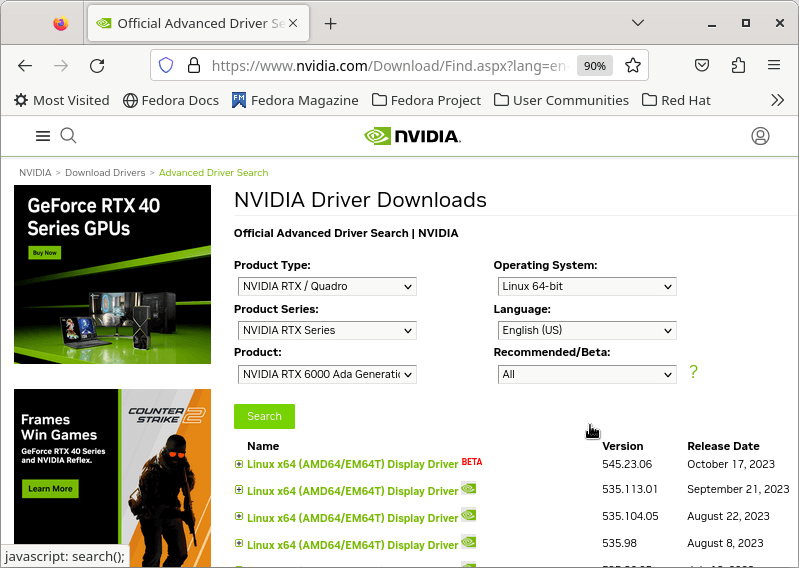Open the Product Series dropdown
The height and width of the screenshot is (568, 799).
[327, 330]
